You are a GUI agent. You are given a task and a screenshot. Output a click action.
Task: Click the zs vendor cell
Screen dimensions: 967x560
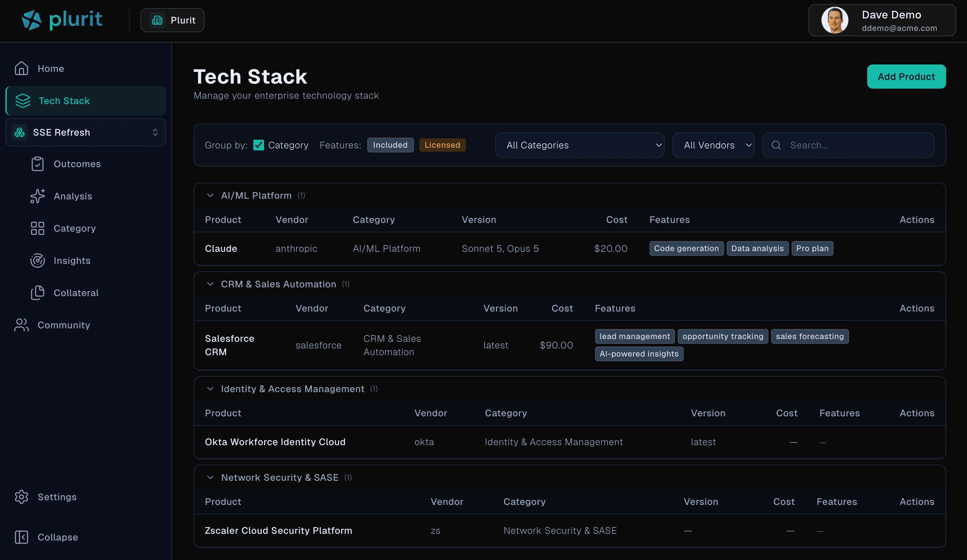435,531
